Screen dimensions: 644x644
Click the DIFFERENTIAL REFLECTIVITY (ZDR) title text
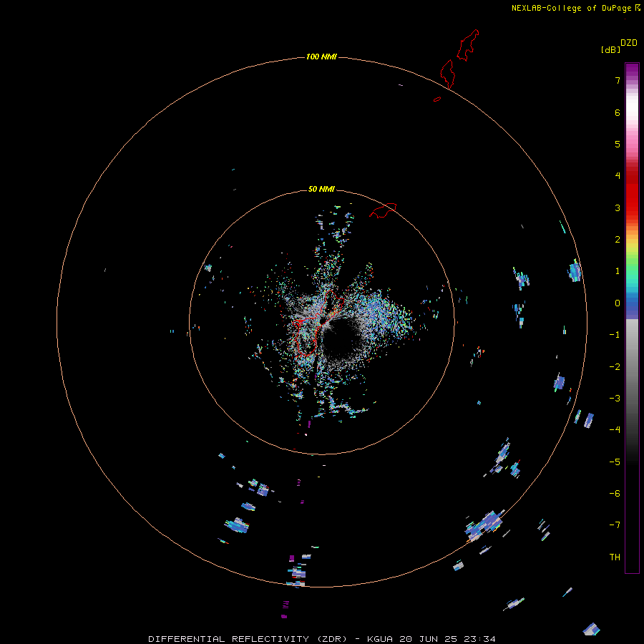(248, 639)
